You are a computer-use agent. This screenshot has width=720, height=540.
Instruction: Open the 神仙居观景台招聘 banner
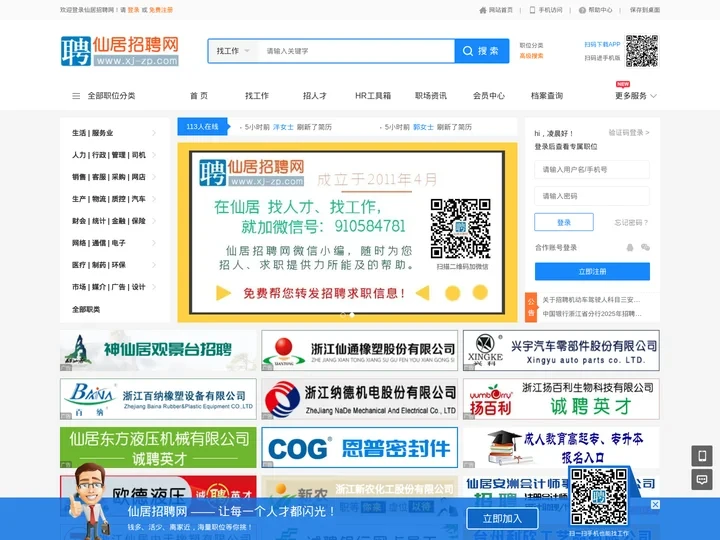pos(158,350)
